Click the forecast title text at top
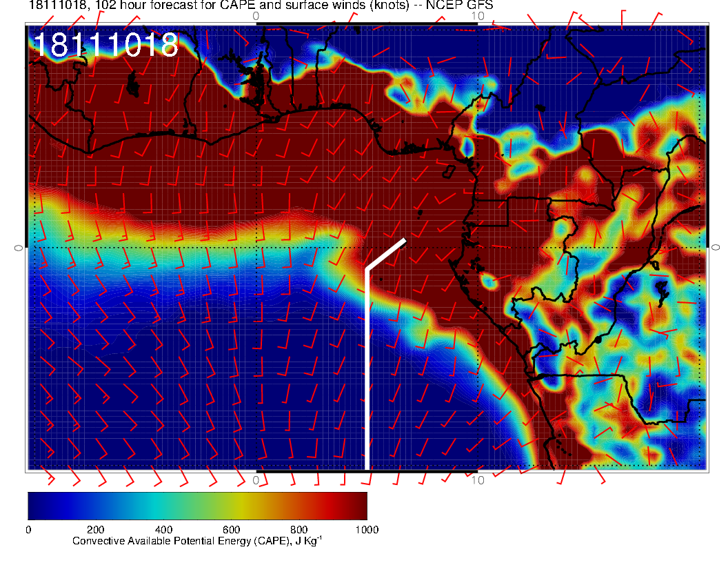Viewport: 728px width, 563px height. pyautogui.click(x=261, y=5)
